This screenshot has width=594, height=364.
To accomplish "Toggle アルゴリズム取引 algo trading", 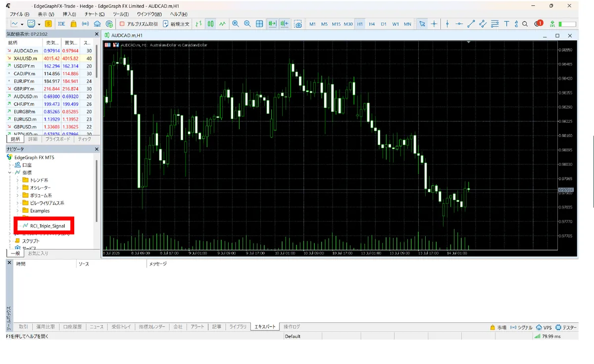I will tap(139, 24).
